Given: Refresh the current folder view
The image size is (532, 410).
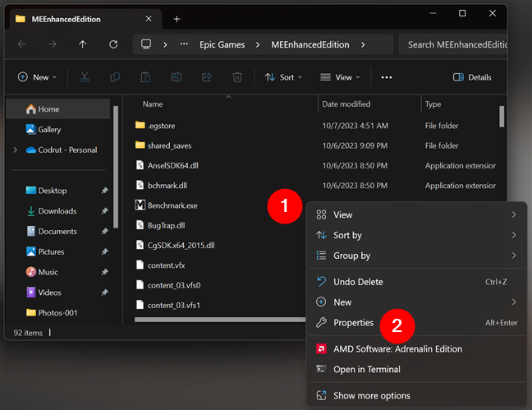Looking at the screenshot, I should (x=113, y=44).
